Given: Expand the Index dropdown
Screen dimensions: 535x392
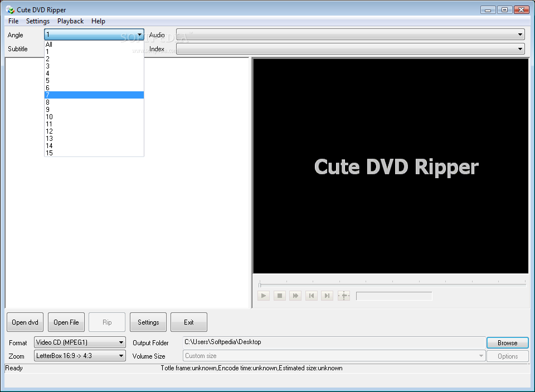Looking at the screenshot, I should pyautogui.click(x=520, y=49).
